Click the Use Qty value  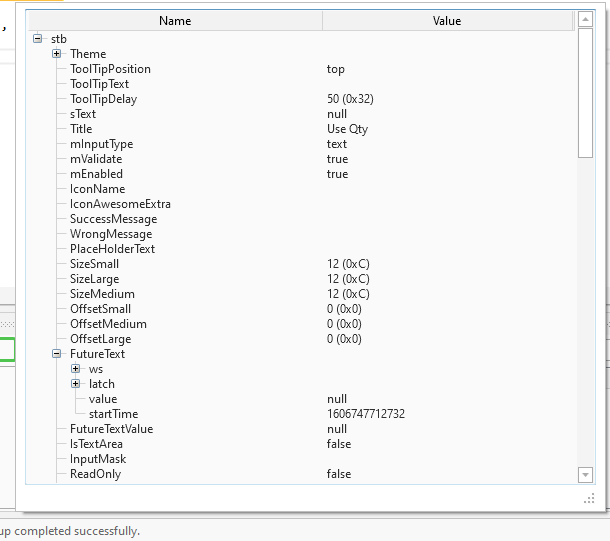coord(347,129)
